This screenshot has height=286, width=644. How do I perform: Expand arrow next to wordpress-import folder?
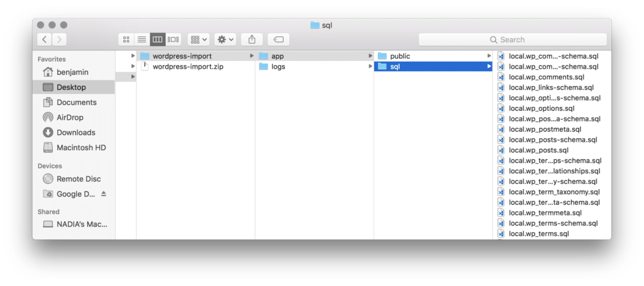tap(252, 55)
